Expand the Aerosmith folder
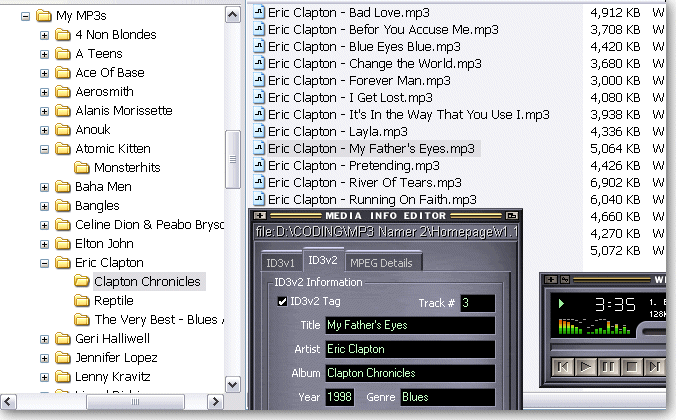Screen dimensions: 676x420 pyautogui.click(x=44, y=92)
